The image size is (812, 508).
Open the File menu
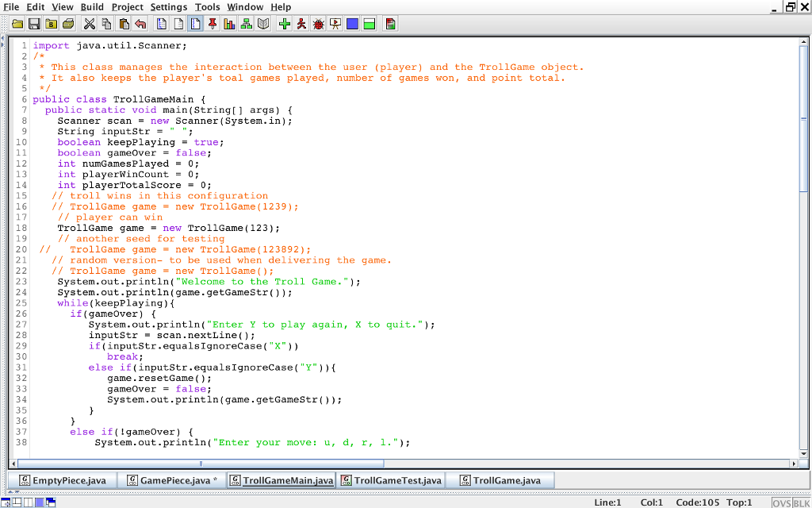tap(11, 6)
